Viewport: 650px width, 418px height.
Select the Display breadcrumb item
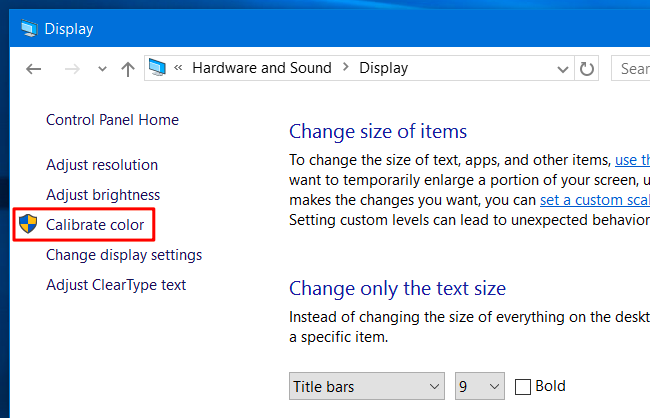(383, 68)
